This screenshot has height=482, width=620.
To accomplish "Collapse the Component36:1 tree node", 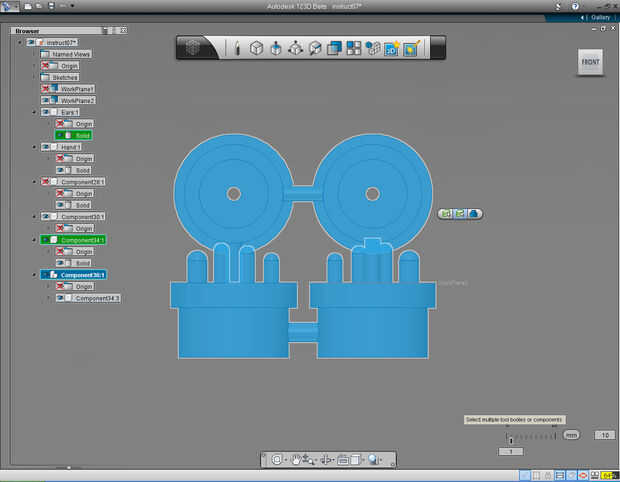I will [34, 274].
